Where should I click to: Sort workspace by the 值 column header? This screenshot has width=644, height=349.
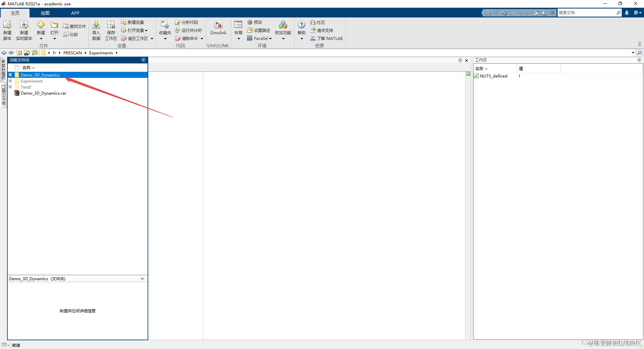pyautogui.click(x=521, y=68)
